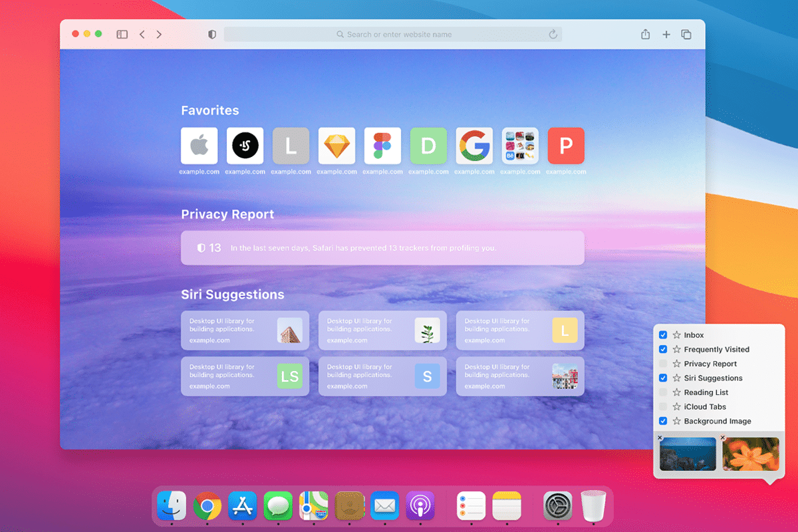This screenshot has width=798, height=532.
Task: Open Notes from the Dock
Action: [x=507, y=506]
